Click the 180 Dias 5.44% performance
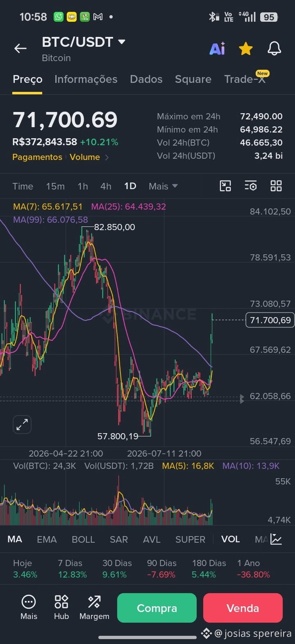The image size is (295, 644). 209,569
